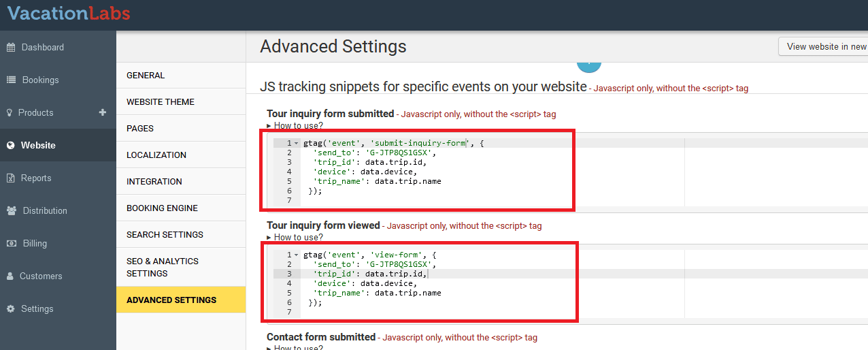The height and width of the screenshot is (350, 868).
Task: Click the Dashboard calendar icon in sidebar
Action: (x=11, y=48)
